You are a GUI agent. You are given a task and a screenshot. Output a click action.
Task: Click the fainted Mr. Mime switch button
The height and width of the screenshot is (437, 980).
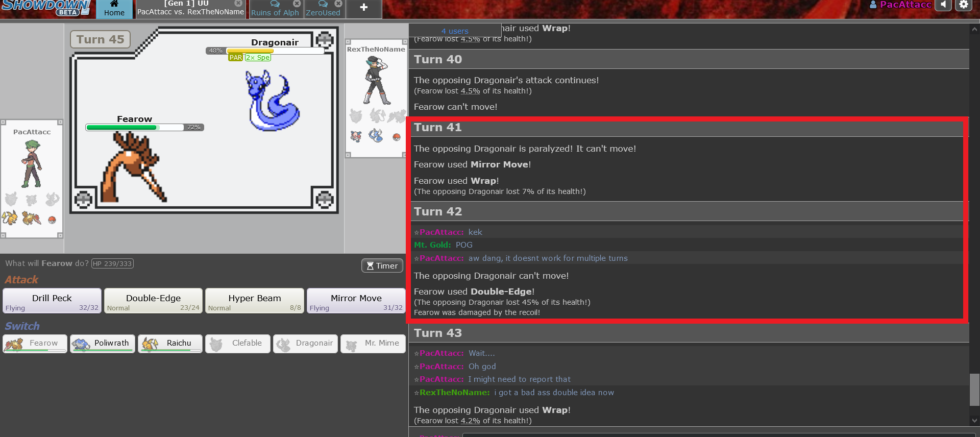(x=373, y=344)
